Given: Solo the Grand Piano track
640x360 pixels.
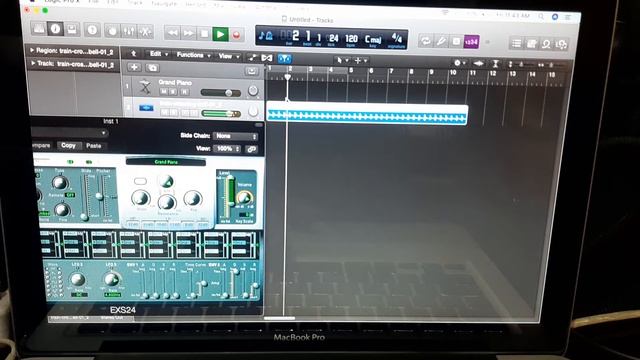Looking at the screenshot, I should pos(173,92).
